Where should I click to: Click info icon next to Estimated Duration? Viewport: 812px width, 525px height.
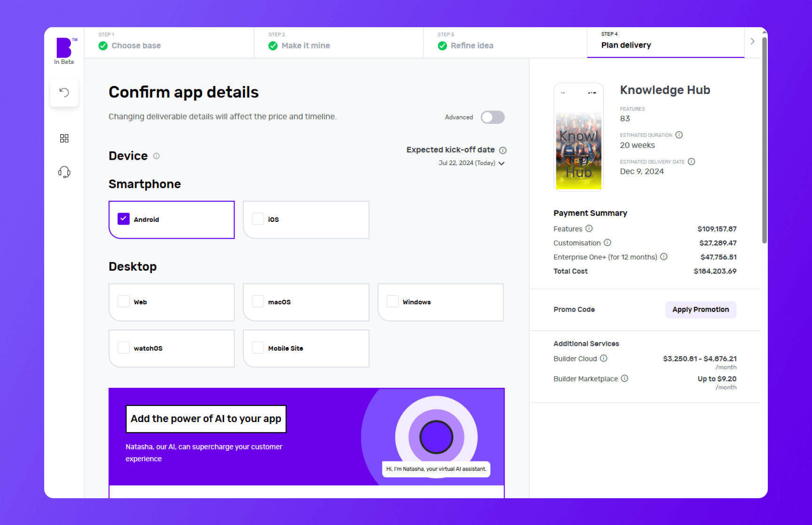pyautogui.click(x=679, y=135)
